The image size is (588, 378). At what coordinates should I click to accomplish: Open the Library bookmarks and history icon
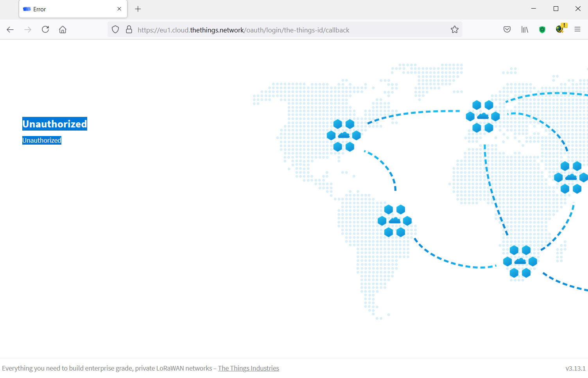[x=525, y=30]
